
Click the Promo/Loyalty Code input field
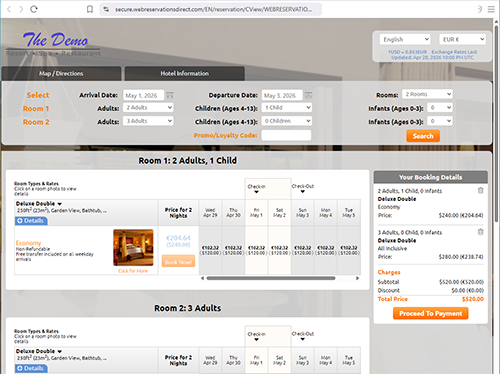tap(286, 135)
